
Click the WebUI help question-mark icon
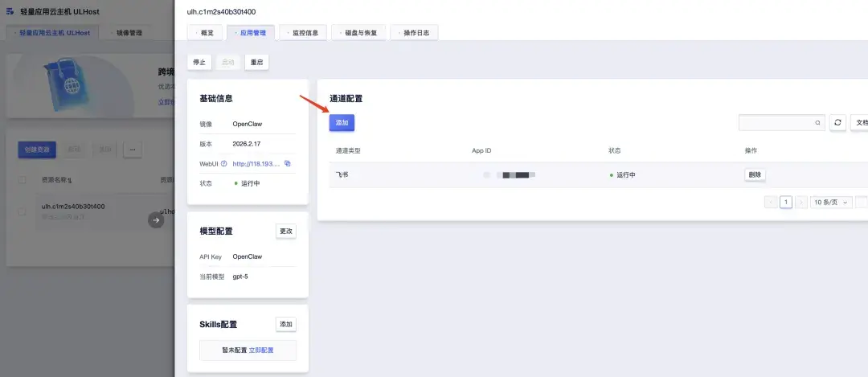tap(224, 163)
